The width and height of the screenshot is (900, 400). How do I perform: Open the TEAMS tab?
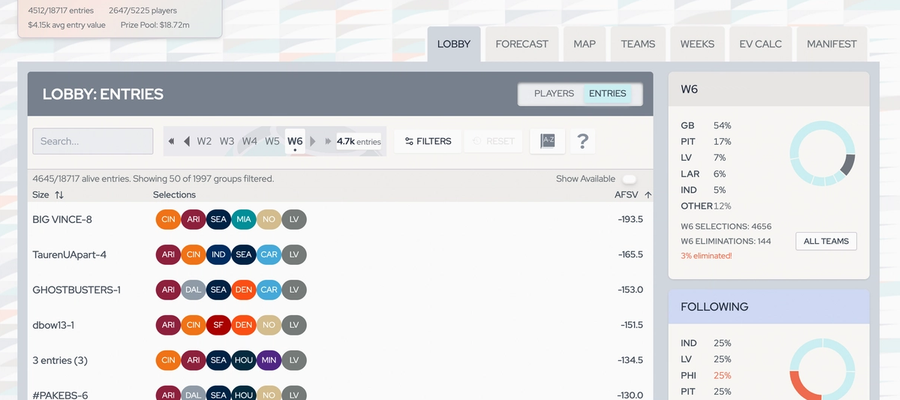pyautogui.click(x=638, y=44)
